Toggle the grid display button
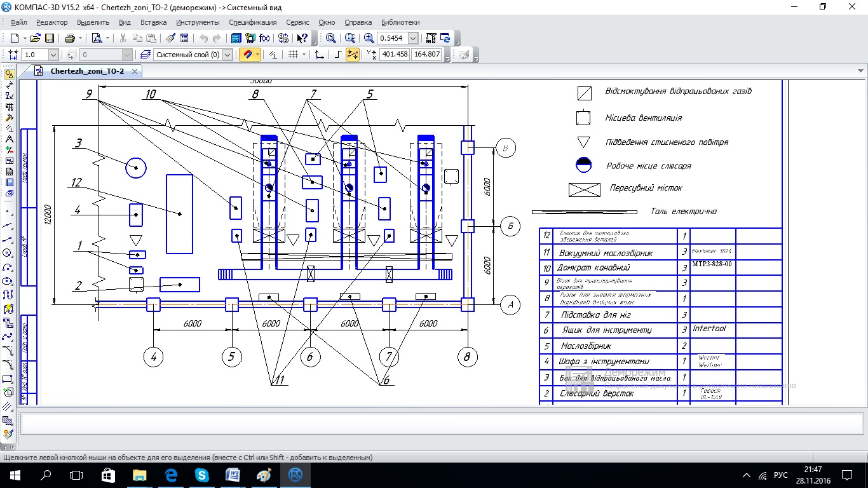This screenshot has height=488, width=868. pos(293,55)
